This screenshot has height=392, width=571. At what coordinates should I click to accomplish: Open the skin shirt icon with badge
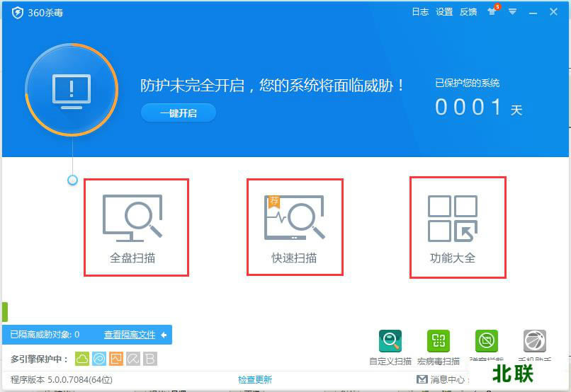pyautogui.click(x=492, y=11)
